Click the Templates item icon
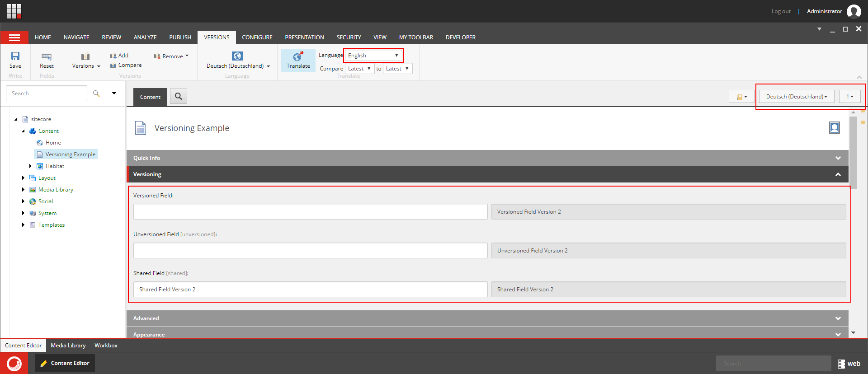This screenshot has height=374, width=868. coord(33,225)
